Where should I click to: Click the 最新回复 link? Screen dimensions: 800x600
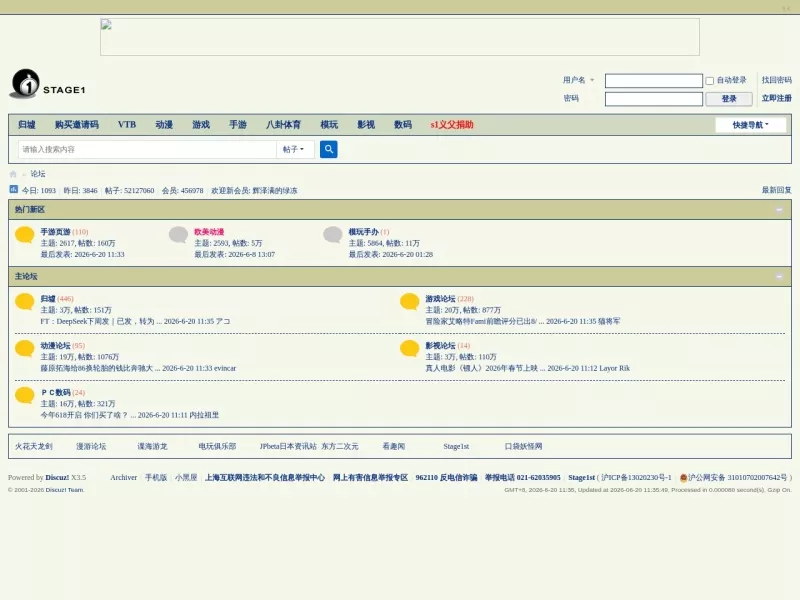pos(777,190)
